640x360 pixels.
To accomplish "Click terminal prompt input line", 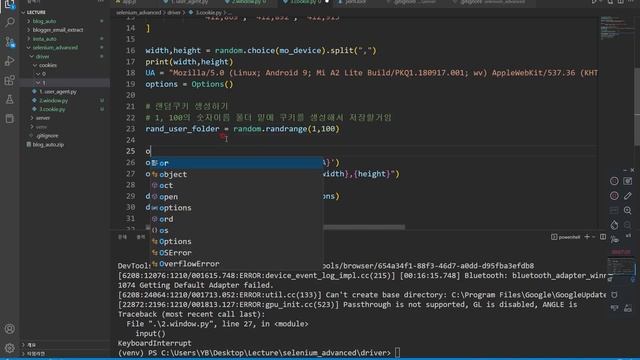I will tap(398, 353).
